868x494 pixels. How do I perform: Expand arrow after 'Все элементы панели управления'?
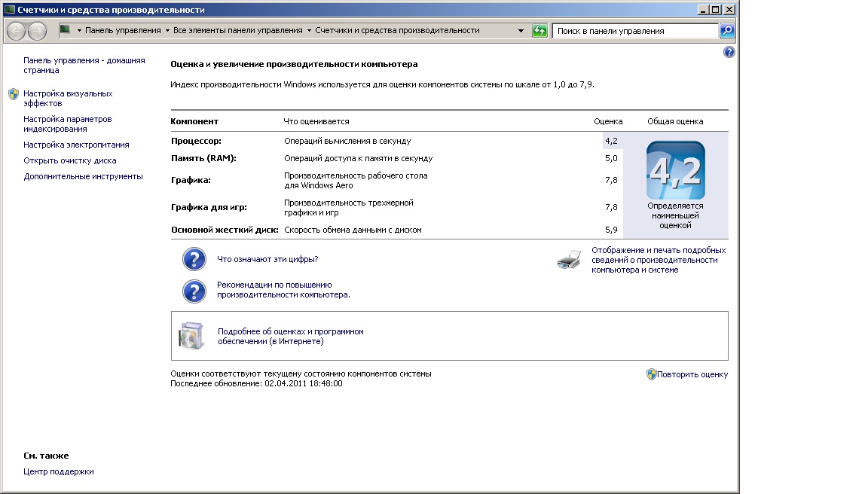coord(309,30)
